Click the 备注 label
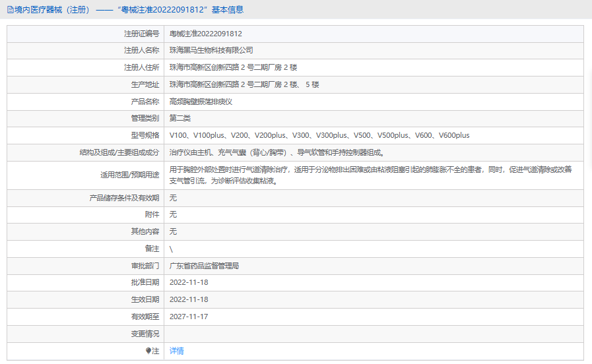Image resolution: width=592 pixels, height=364 pixels. point(152,249)
